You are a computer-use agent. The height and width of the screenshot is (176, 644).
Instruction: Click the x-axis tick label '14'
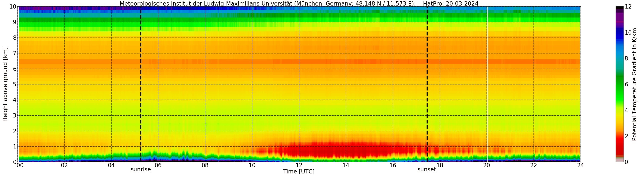pyautogui.click(x=346, y=165)
